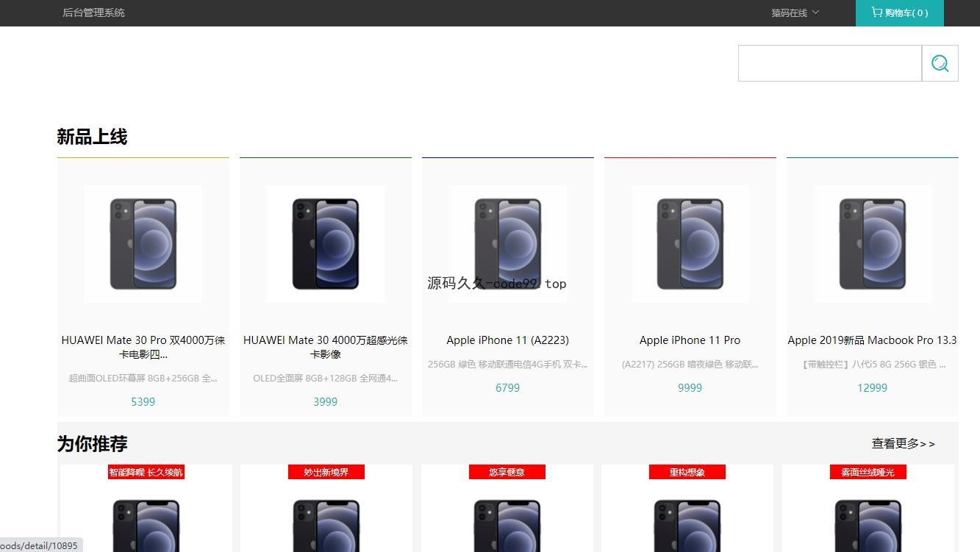The height and width of the screenshot is (552, 980).
Task: Click the 为你推荐 section heading
Action: click(x=92, y=444)
